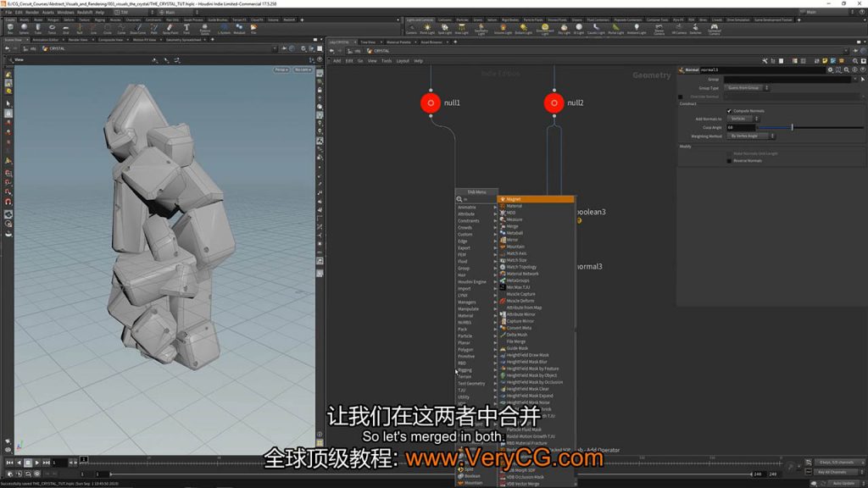Open the network editor Layout menu
The width and height of the screenshot is (868, 488).
(x=403, y=61)
